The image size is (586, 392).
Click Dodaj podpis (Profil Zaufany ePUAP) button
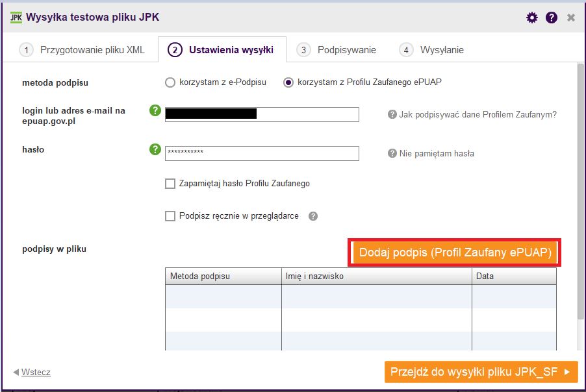[455, 252]
